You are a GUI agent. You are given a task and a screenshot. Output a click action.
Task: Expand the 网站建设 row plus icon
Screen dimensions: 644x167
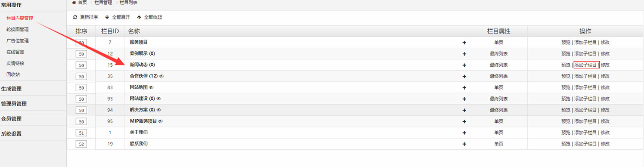(464, 99)
